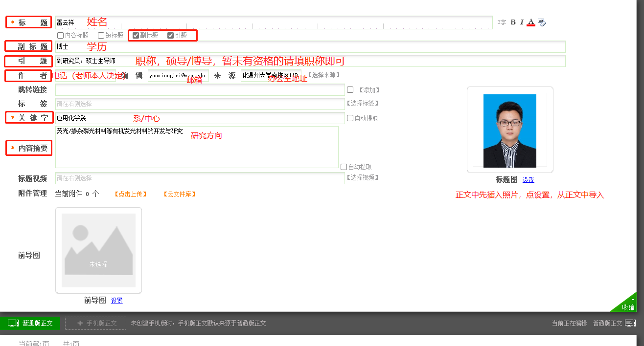Image resolution: width=644 pixels, height=346 pixels.
Task: Enable the 内容标题 checkbox
Action: pos(60,35)
